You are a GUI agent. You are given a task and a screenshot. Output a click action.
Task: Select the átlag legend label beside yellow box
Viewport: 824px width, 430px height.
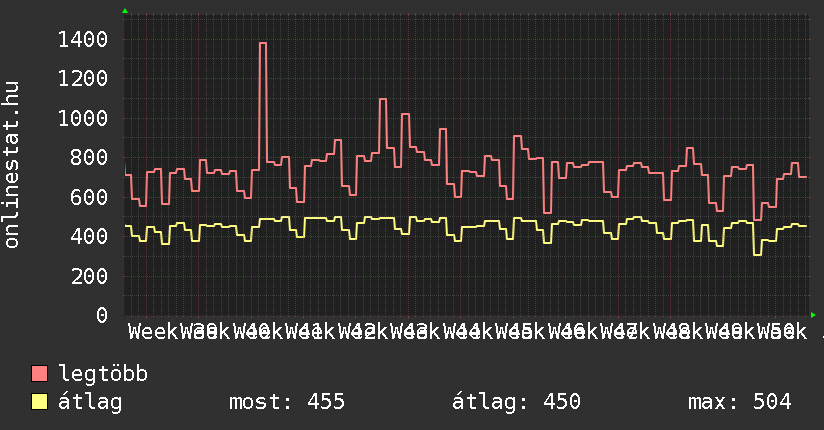coord(91,402)
